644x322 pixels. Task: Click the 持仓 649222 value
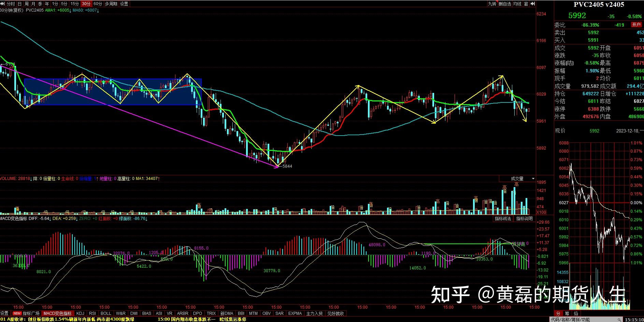pyautogui.click(x=591, y=94)
